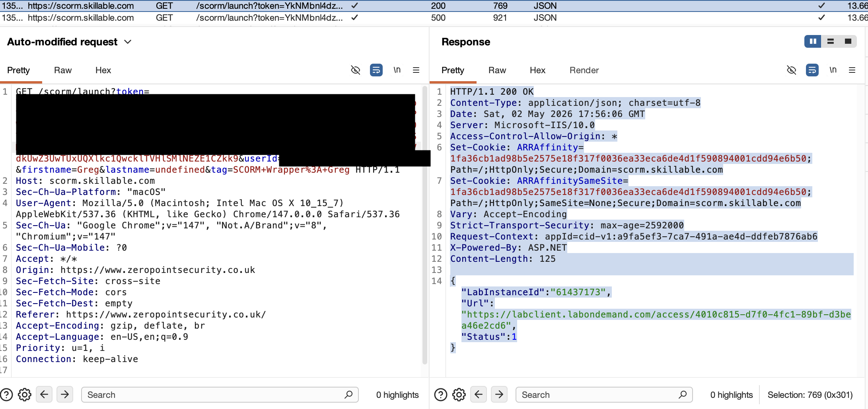Viewport: 868px width, 409px height.
Task: Click the magnifier icon in the request search field
Action: tap(348, 395)
